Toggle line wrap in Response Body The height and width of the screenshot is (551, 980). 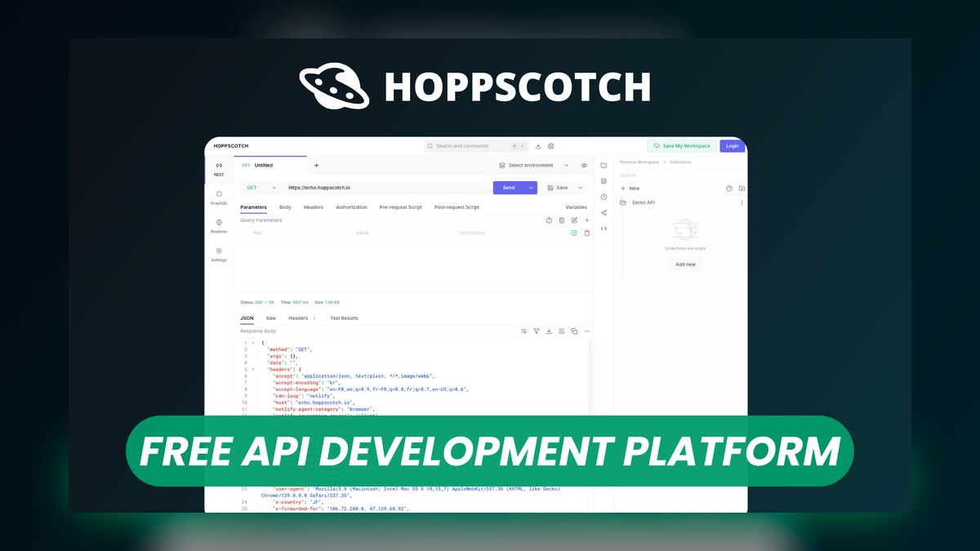pyautogui.click(x=523, y=331)
